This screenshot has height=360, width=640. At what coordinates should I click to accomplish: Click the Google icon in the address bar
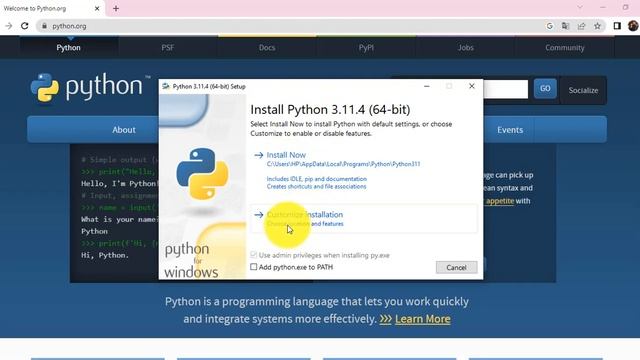[x=549, y=26]
